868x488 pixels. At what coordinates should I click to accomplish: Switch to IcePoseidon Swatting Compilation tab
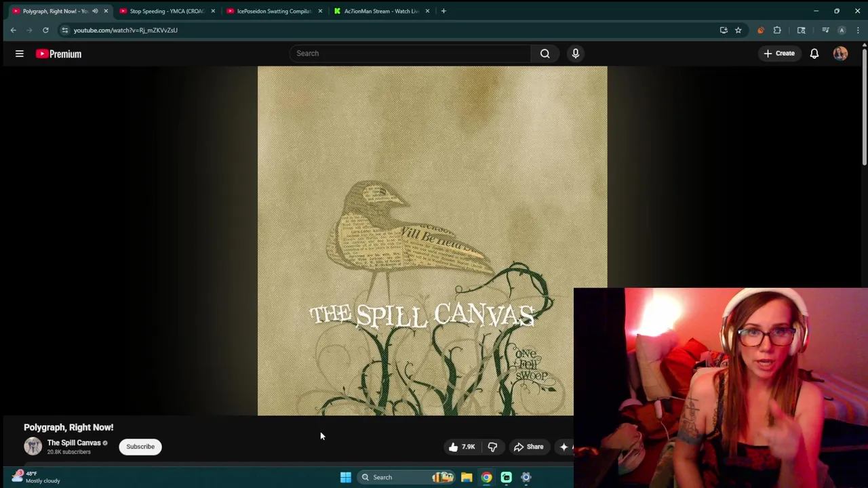pyautogui.click(x=273, y=11)
